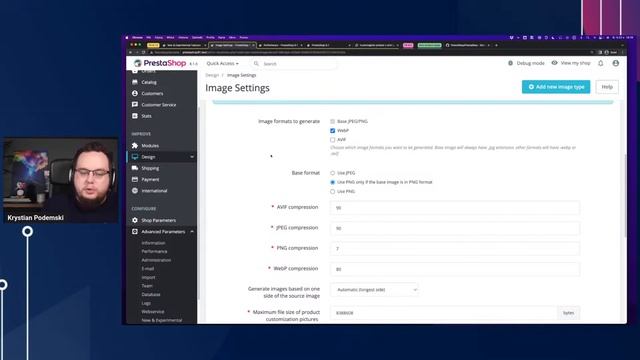640x360 pixels.
Task: Open the Quick Access dropdown
Action: pos(222,64)
